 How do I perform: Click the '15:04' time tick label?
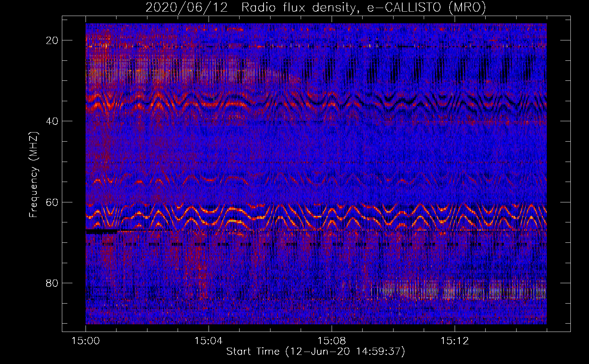[209, 341]
